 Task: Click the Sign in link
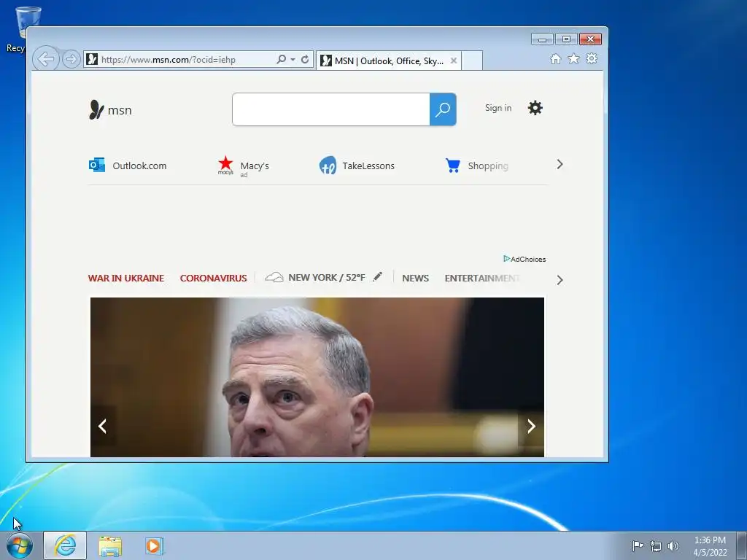click(498, 108)
